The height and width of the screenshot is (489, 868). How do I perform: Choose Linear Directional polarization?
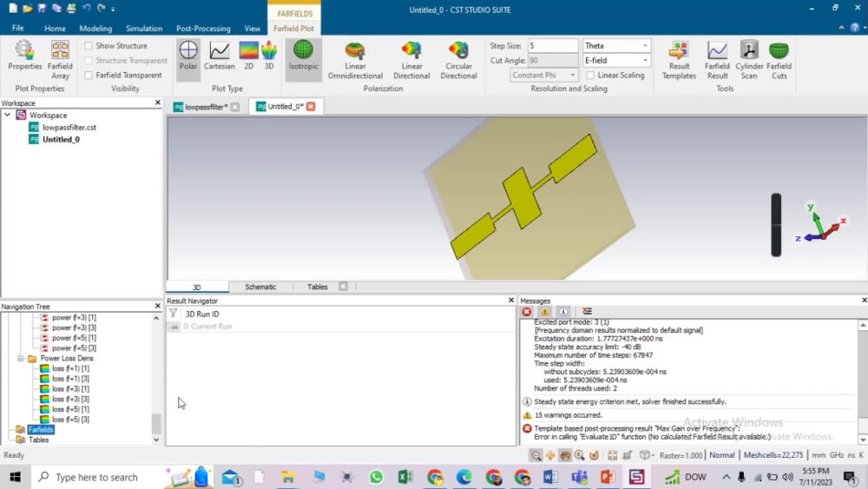click(x=411, y=60)
